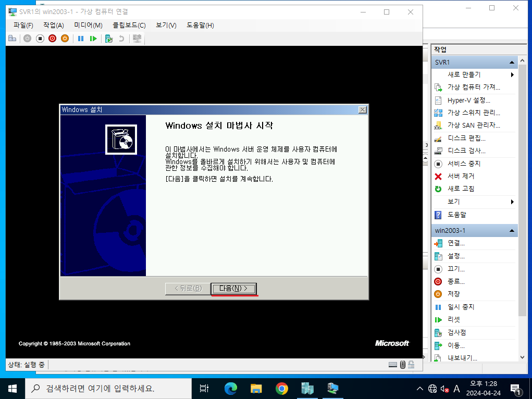Open File Explorer from the taskbar

pyautogui.click(x=256, y=389)
